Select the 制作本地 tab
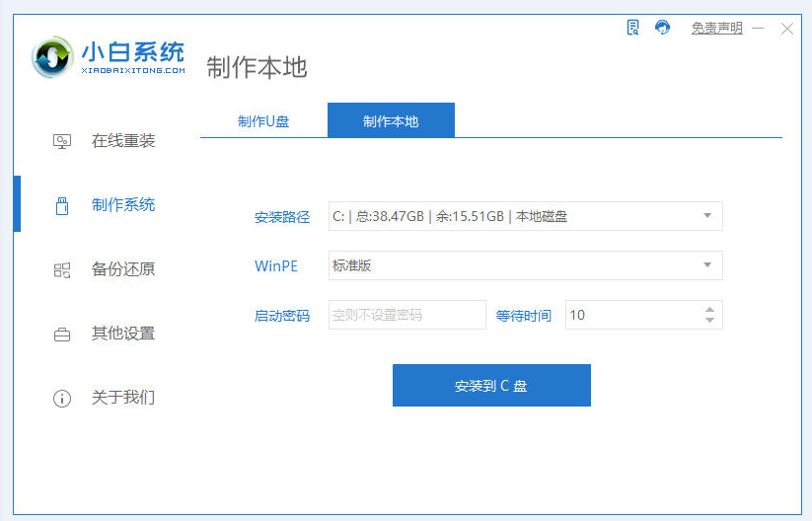This screenshot has height=521, width=812. [x=391, y=121]
